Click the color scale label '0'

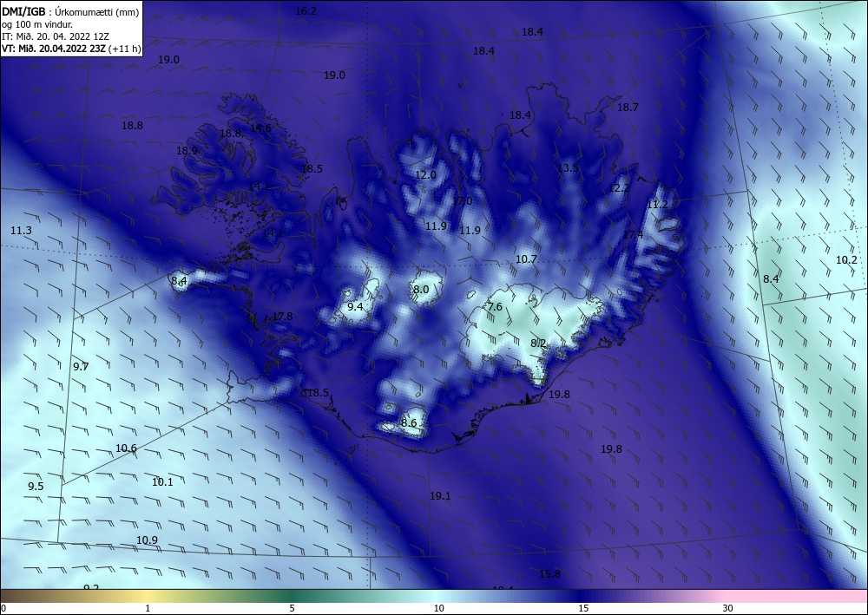click(3, 608)
